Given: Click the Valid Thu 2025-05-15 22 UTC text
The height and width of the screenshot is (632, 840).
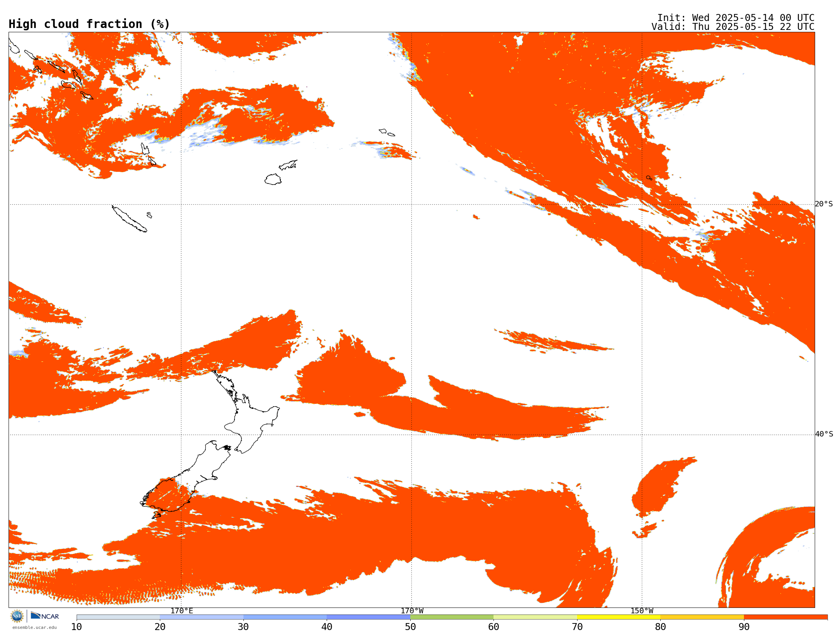Looking at the screenshot, I should pos(733,27).
